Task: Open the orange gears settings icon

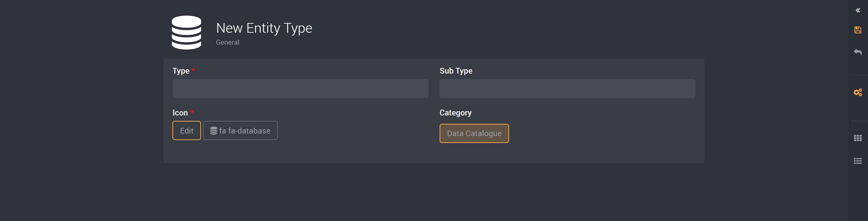Action: click(x=858, y=92)
